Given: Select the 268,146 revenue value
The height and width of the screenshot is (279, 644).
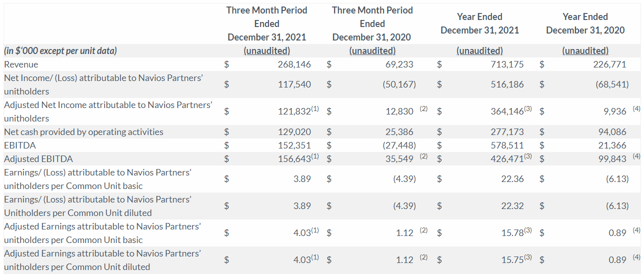Looking at the screenshot, I should coord(294,64).
